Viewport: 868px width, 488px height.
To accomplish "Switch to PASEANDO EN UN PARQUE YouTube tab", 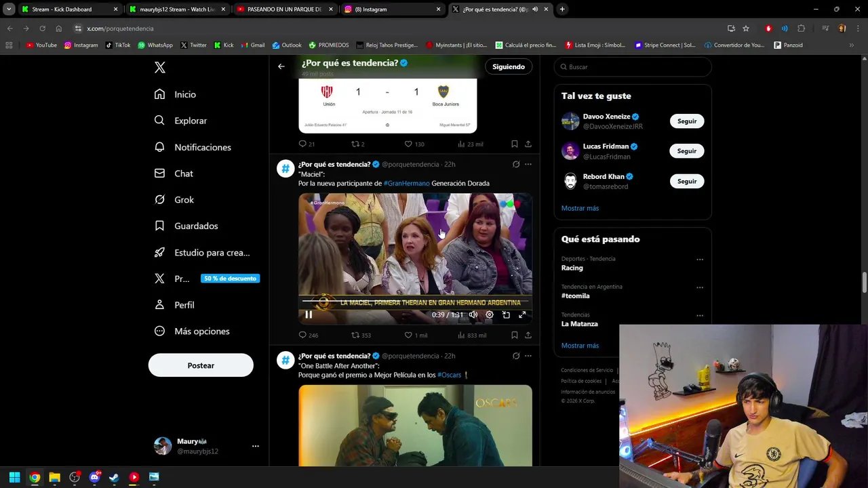I will click(x=285, y=9).
